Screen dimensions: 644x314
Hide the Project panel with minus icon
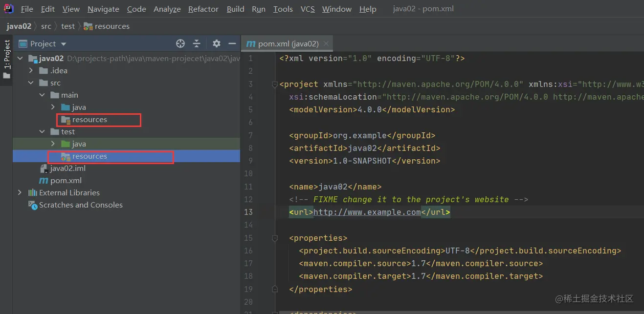click(x=232, y=43)
